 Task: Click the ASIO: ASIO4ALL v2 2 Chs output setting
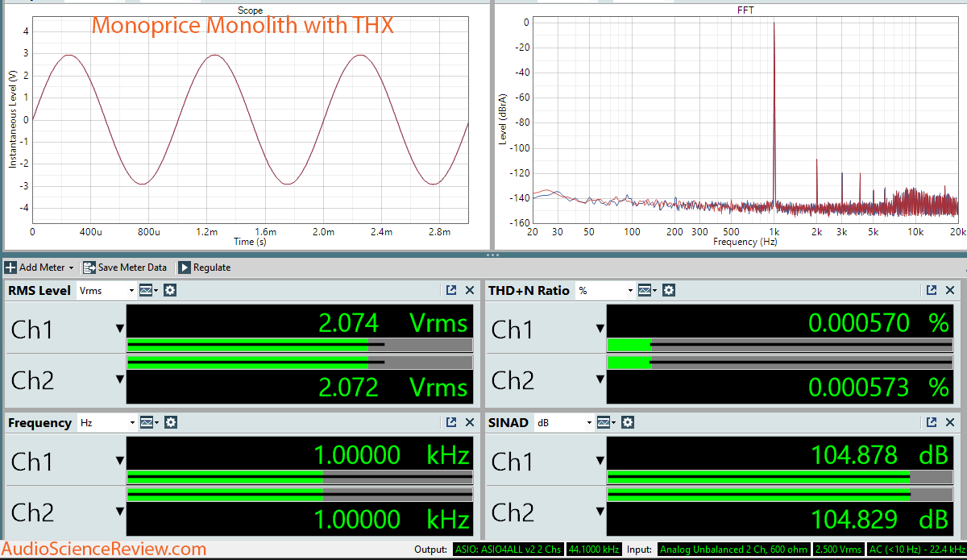click(507, 550)
